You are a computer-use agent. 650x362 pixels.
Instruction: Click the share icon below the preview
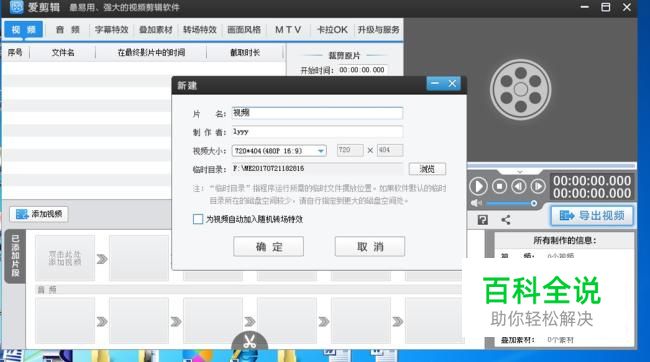point(506,220)
